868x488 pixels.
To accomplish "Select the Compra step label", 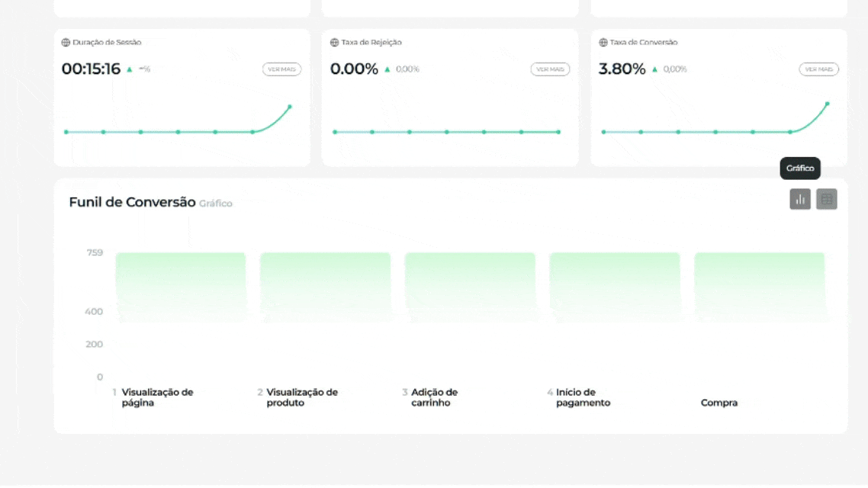I will pyautogui.click(x=719, y=403).
